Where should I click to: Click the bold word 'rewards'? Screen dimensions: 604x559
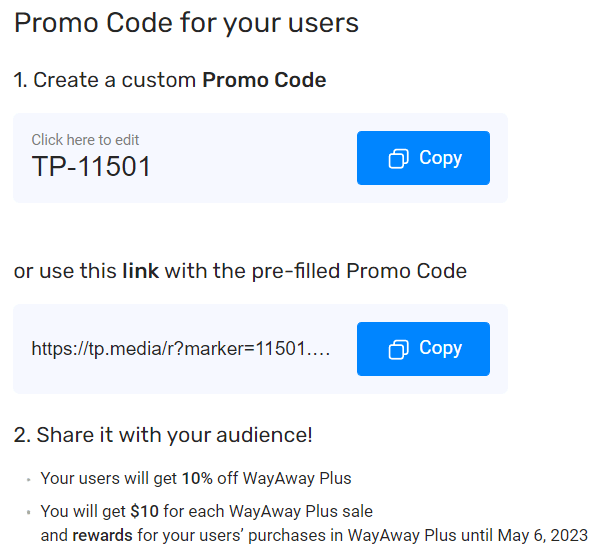102,535
